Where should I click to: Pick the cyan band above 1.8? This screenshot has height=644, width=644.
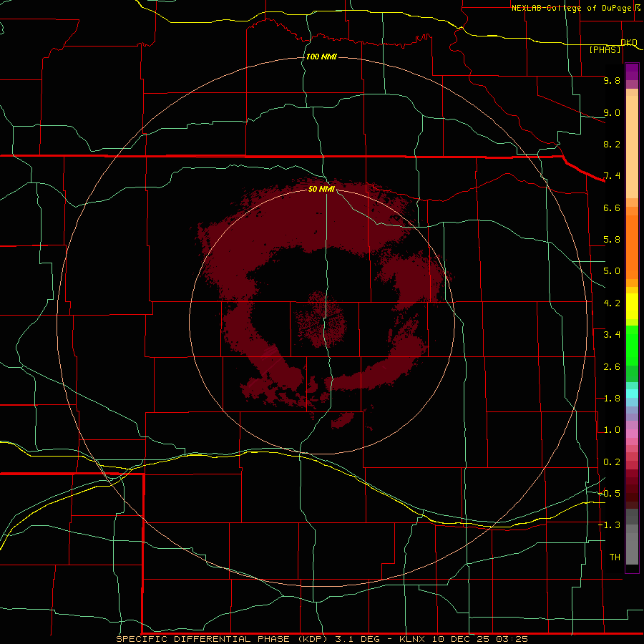pyautogui.click(x=632, y=394)
